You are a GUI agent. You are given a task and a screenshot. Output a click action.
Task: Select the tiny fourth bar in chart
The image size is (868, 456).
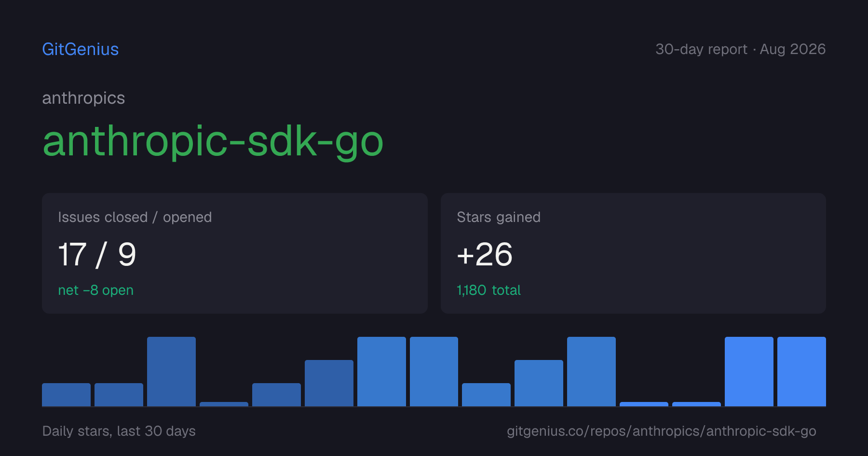(x=224, y=404)
